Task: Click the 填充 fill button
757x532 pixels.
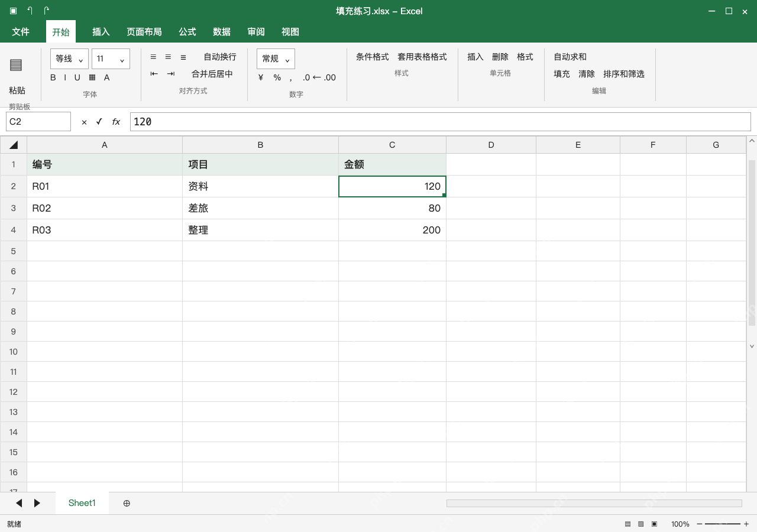Action: (x=562, y=74)
